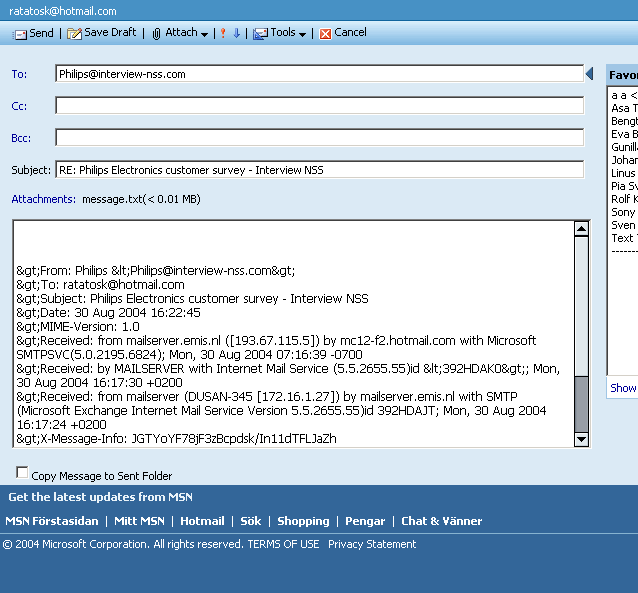The height and width of the screenshot is (593, 638).
Task: Select favorite contact starting with Bengt
Action: (624, 121)
